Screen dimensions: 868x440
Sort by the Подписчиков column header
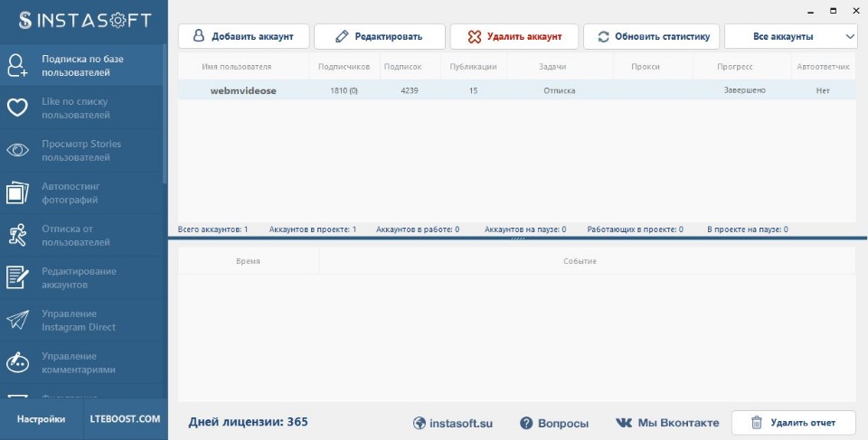click(x=344, y=67)
